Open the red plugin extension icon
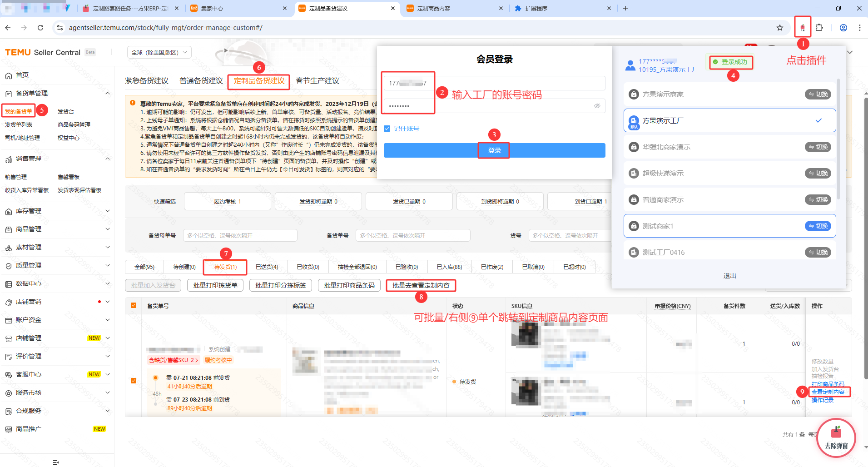The width and height of the screenshot is (868, 467). (x=803, y=28)
